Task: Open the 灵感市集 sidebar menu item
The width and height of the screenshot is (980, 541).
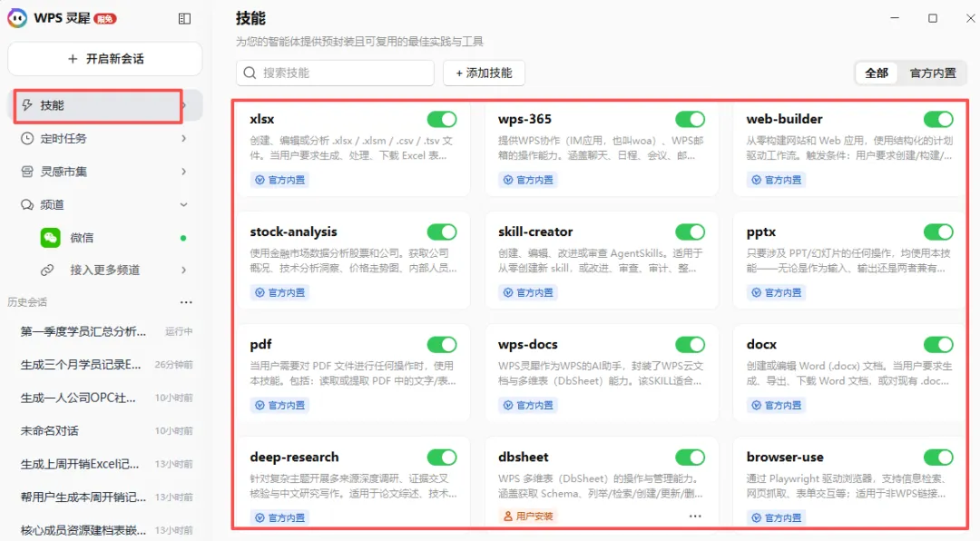Action: (x=105, y=172)
